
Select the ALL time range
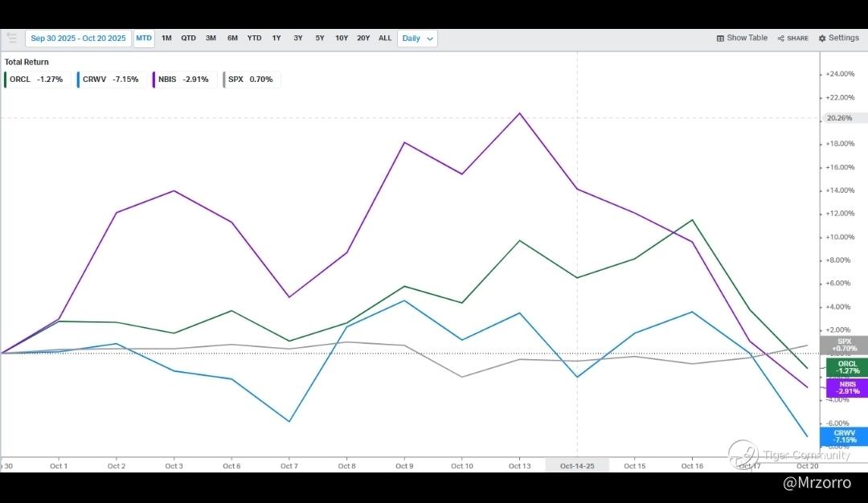(x=385, y=39)
